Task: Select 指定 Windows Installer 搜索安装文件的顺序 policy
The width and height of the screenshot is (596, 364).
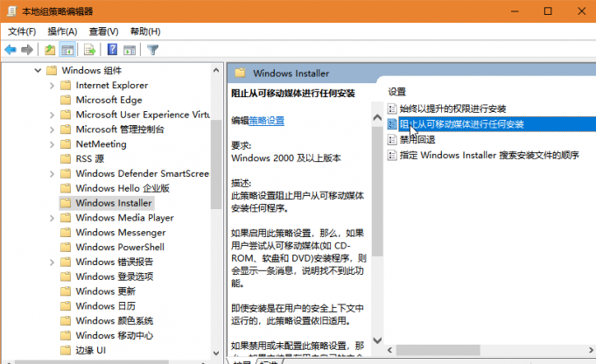Action: [x=489, y=155]
